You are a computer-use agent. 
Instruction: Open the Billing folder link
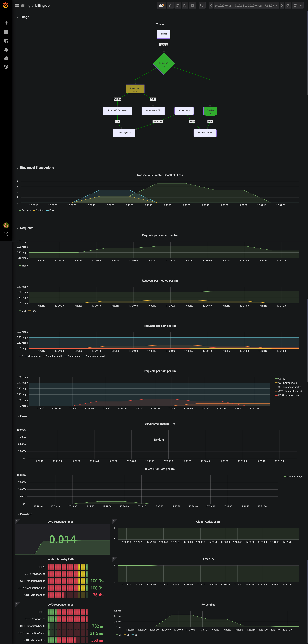click(x=25, y=5)
